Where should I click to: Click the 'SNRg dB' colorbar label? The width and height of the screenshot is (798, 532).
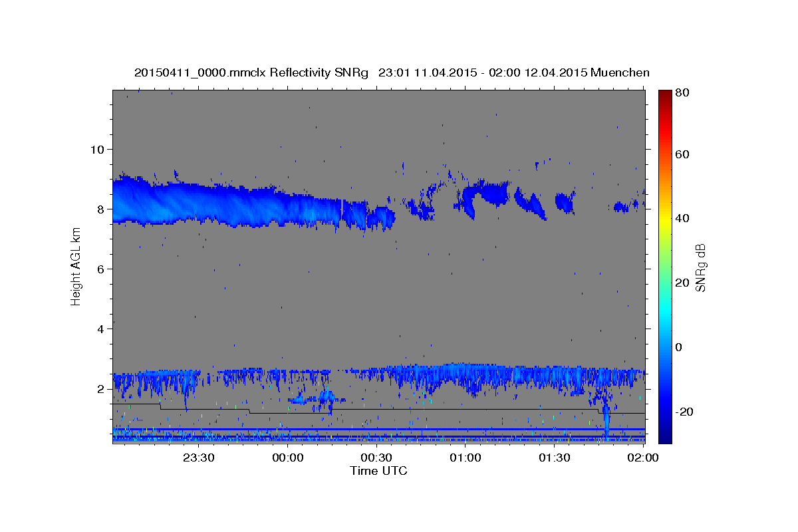[x=700, y=267]
